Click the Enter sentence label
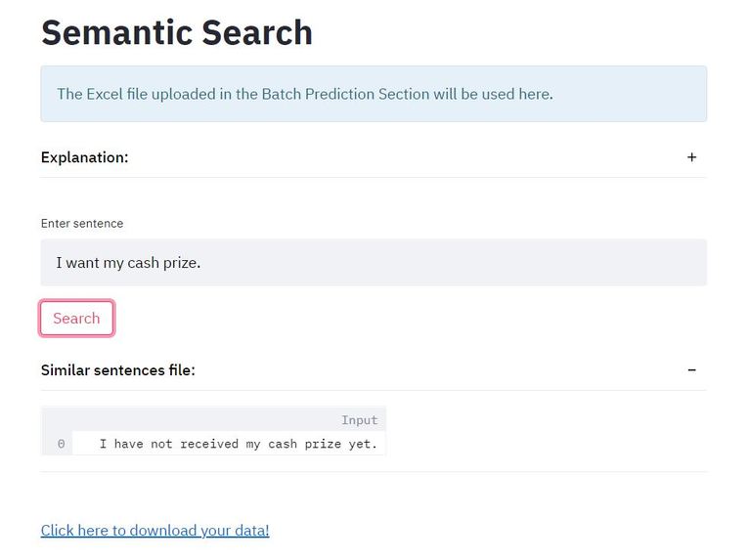This screenshot has height=560, width=750. click(x=82, y=224)
